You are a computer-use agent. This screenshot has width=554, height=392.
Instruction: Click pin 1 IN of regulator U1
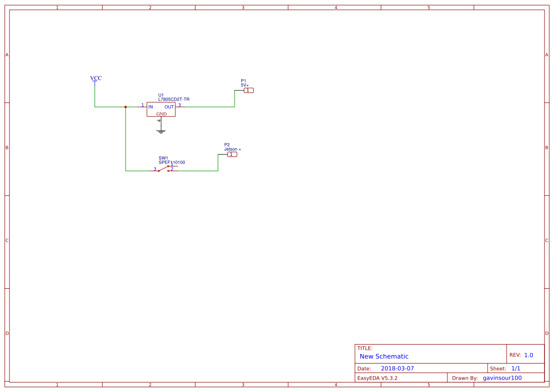click(142, 107)
